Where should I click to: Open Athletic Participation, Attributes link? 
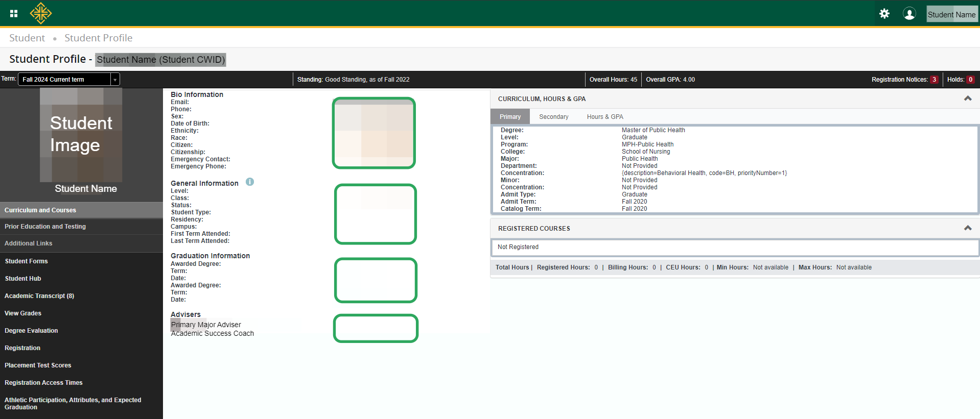[x=73, y=404]
